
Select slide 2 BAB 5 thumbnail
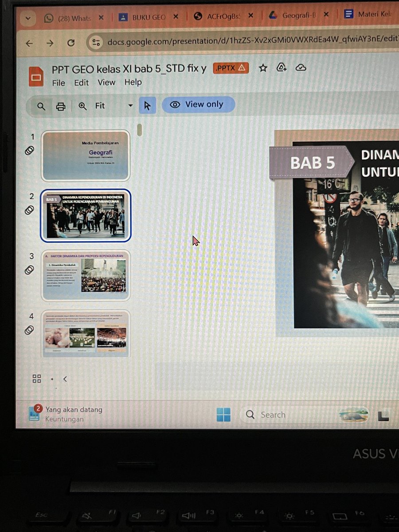[86, 215]
